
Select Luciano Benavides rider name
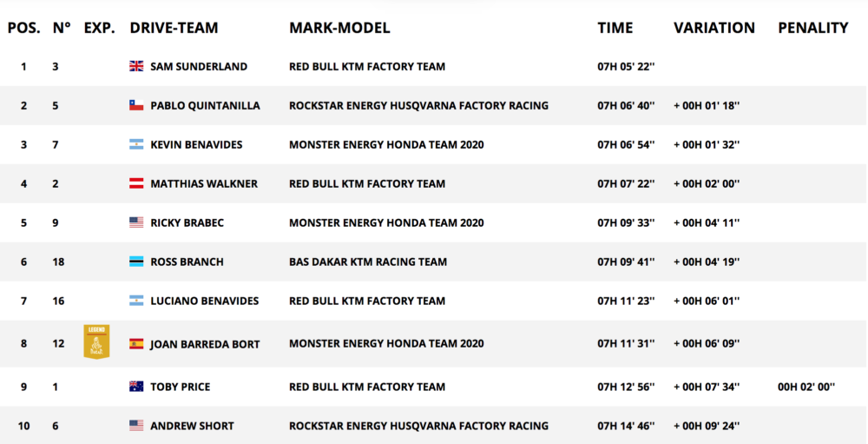(x=205, y=301)
